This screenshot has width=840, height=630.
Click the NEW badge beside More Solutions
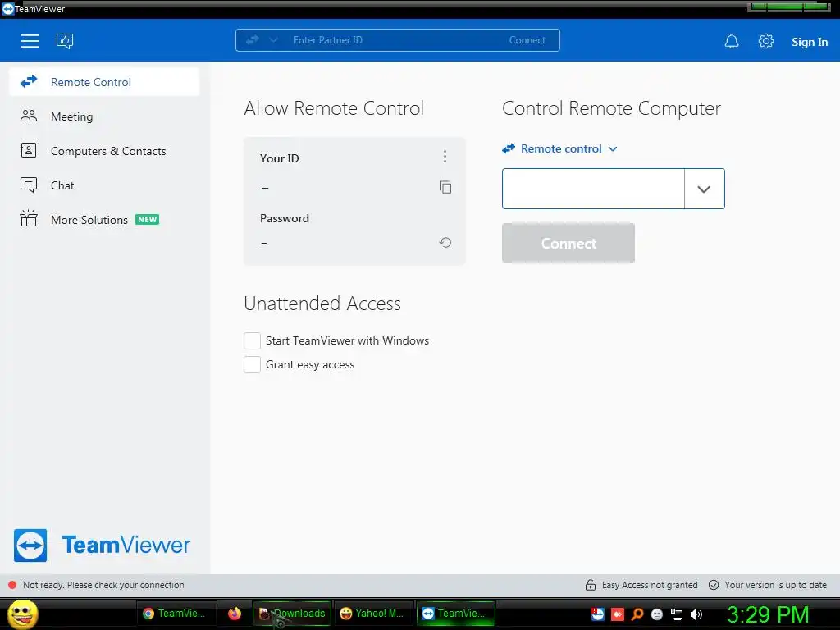point(148,220)
